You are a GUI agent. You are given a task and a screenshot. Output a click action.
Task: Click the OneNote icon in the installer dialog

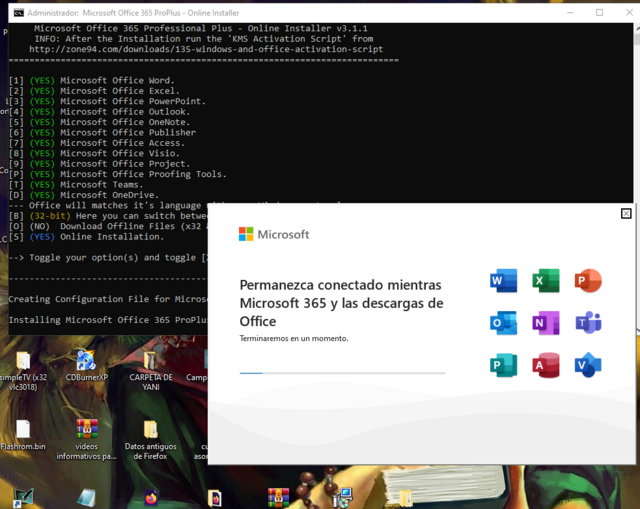coord(546,323)
